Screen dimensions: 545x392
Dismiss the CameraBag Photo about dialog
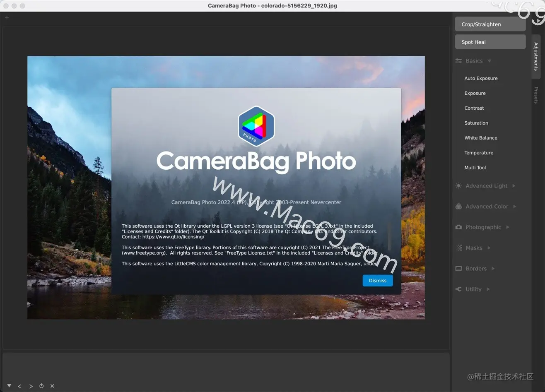pos(378,281)
